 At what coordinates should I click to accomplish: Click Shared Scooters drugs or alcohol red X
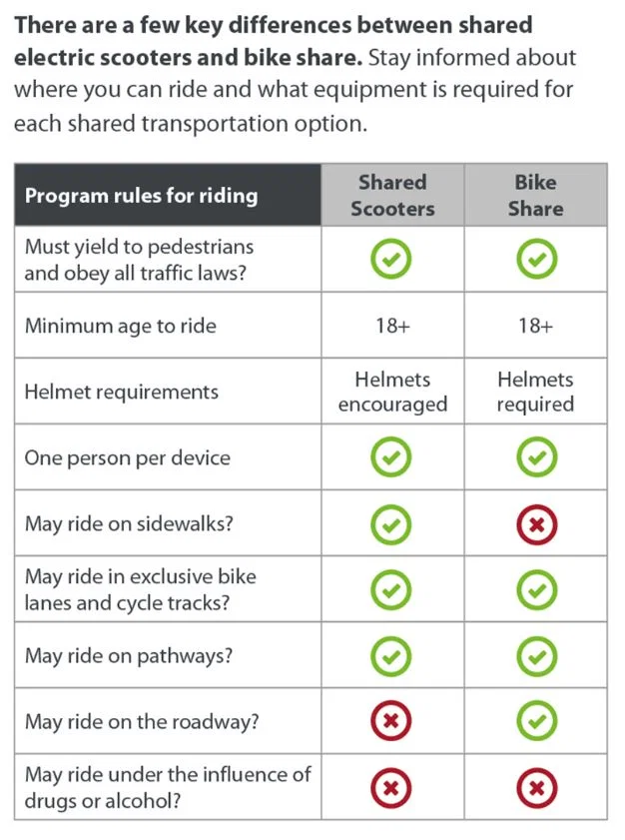tap(391, 788)
